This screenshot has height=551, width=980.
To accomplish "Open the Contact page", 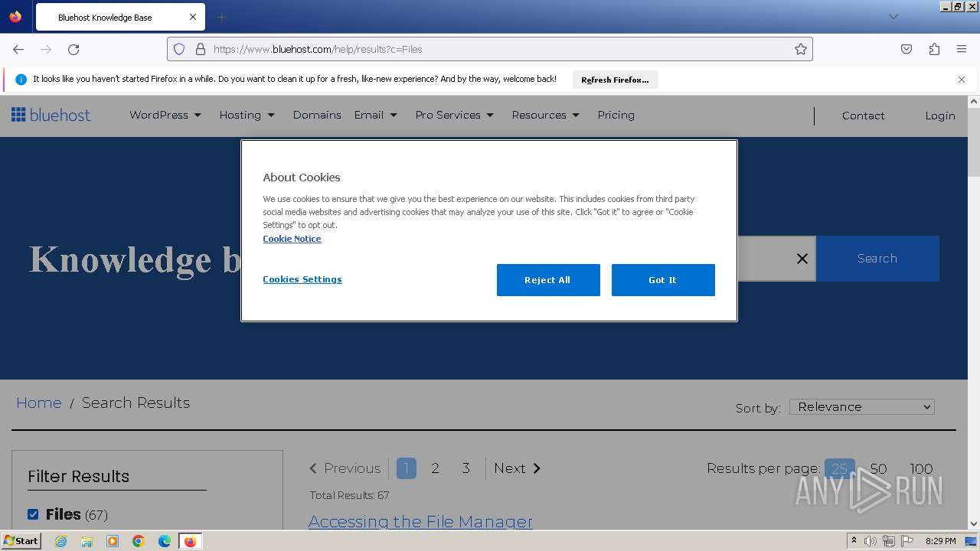I will pyautogui.click(x=863, y=116).
